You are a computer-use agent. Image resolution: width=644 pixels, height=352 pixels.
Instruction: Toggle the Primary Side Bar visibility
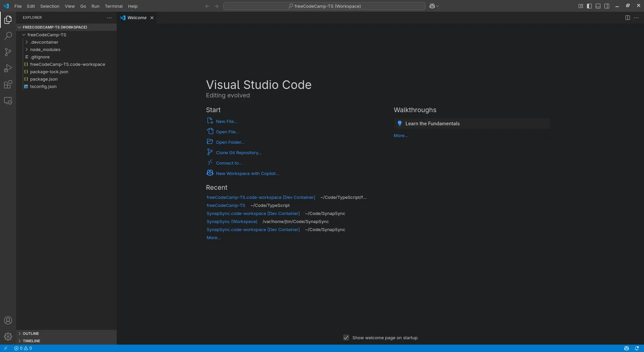click(589, 6)
